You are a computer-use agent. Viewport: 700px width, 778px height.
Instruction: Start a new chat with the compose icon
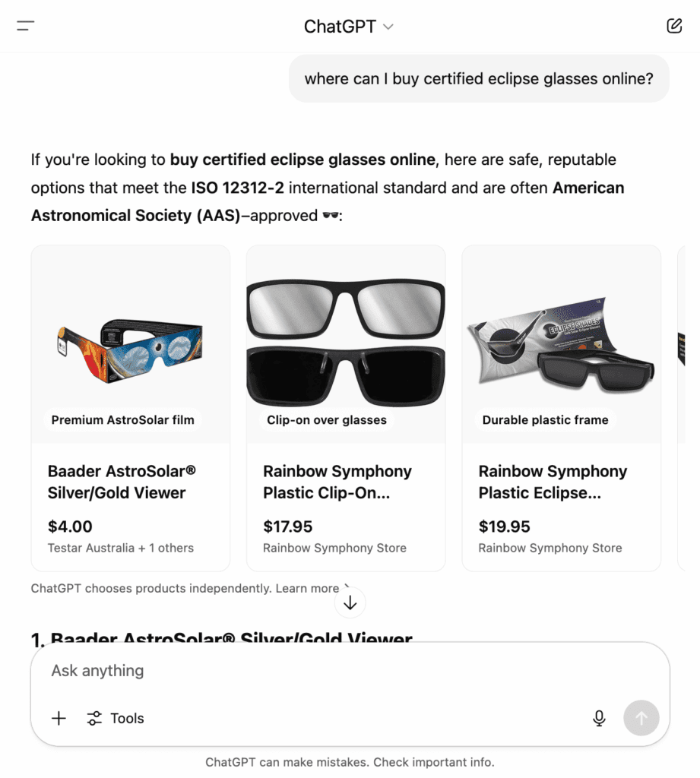click(x=673, y=25)
